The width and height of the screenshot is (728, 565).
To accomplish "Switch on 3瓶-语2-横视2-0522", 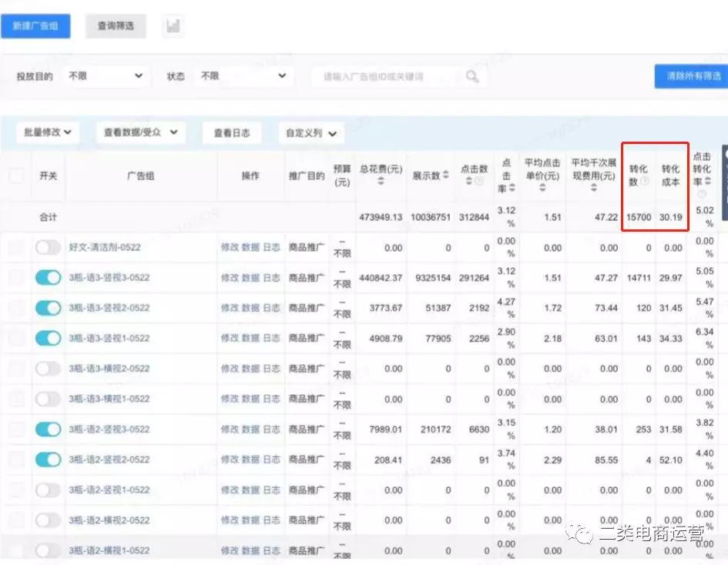I will coord(49,520).
